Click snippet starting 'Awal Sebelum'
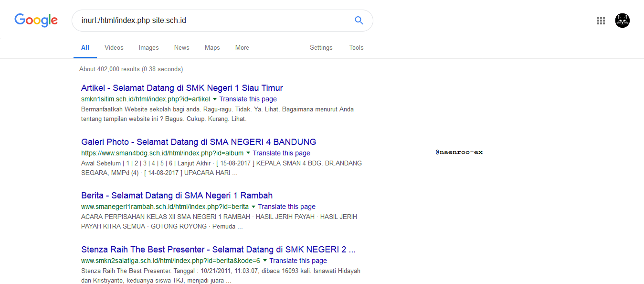Screen dimensions: 644x284 pos(222,168)
